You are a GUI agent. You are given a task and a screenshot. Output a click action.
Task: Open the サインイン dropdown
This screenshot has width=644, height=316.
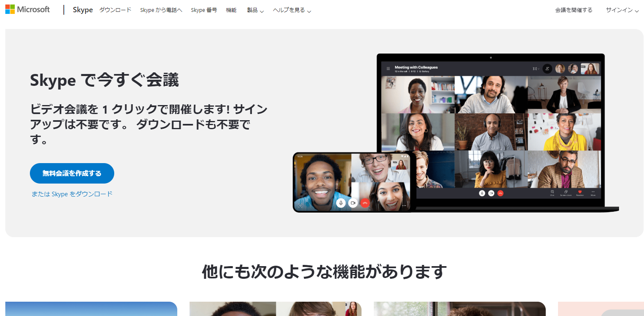(x=622, y=10)
